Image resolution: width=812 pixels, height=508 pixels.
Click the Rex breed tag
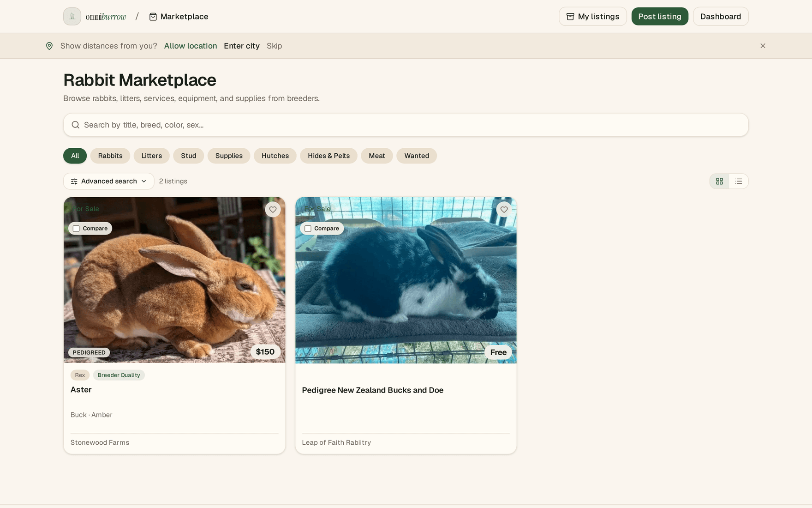point(80,375)
